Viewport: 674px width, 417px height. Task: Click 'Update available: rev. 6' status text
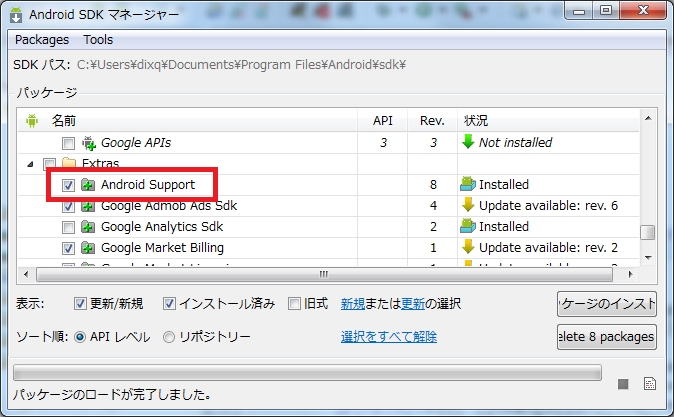pyautogui.click(x=548, y=206)
